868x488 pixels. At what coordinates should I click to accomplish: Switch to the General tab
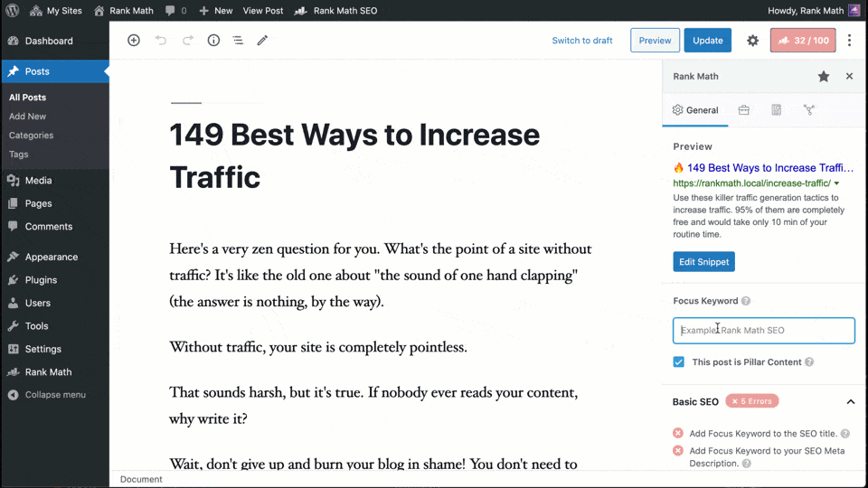695,110
